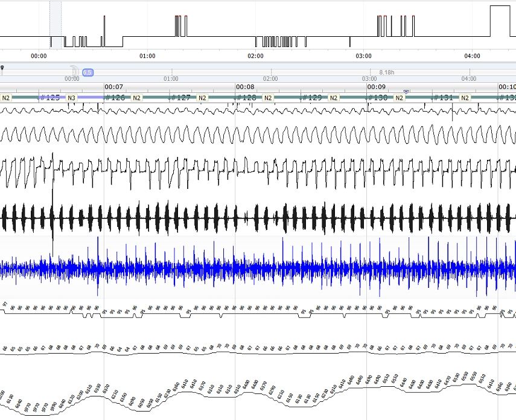This screenshot has height=420, width=516.
Task: Select epoch number #129 in the stage bar
Action: point(312,98)
